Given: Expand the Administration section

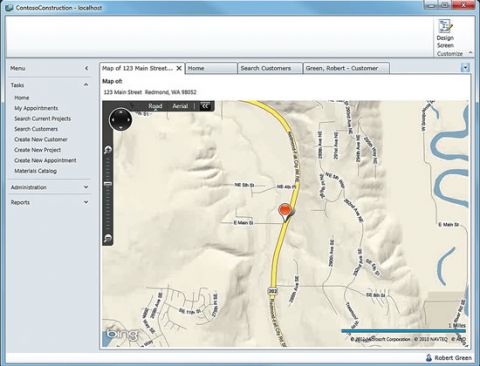Looking at the screenshot, I should [86, 187].
